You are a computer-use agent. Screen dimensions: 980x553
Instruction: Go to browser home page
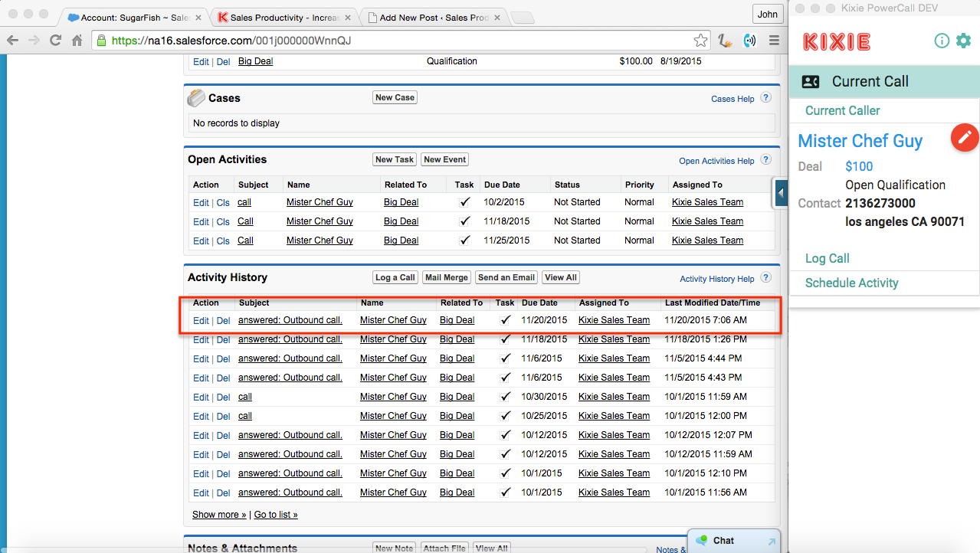77,41
